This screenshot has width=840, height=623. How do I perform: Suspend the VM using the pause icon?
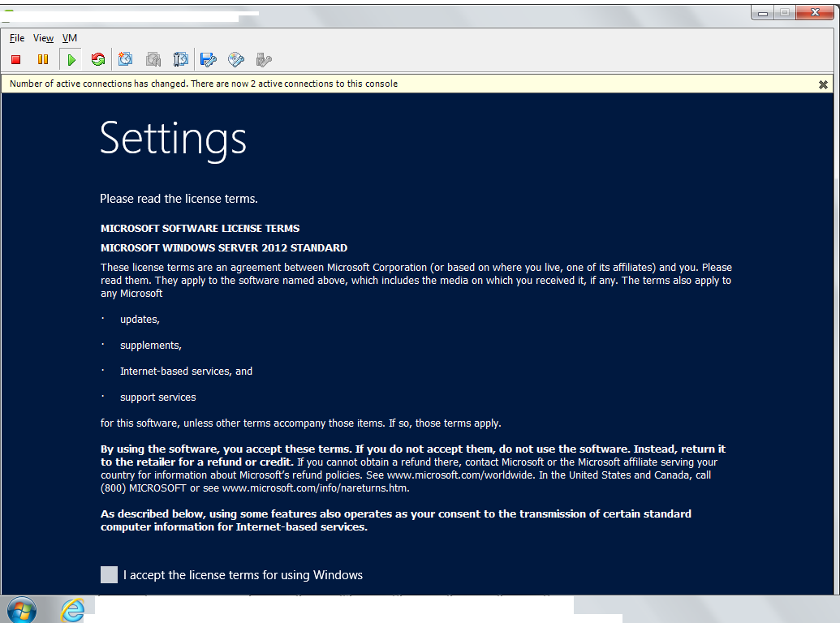(43, 59)
